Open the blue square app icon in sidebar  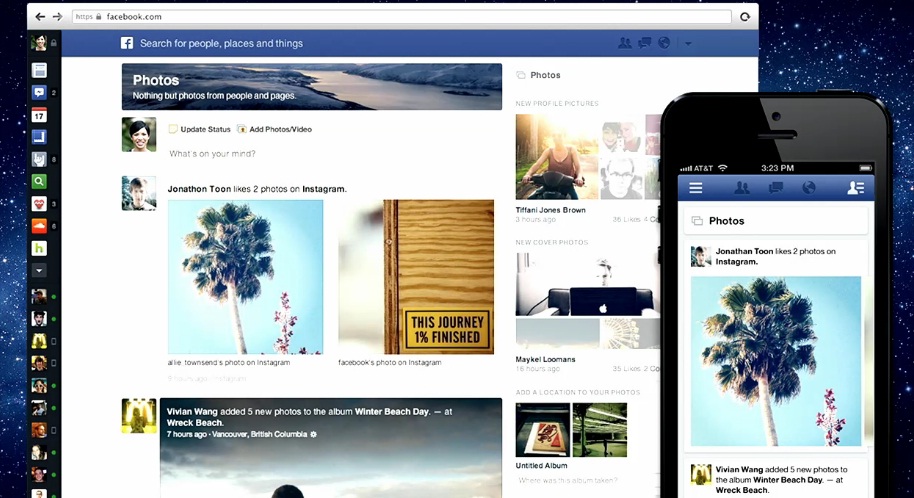point(39,137)
